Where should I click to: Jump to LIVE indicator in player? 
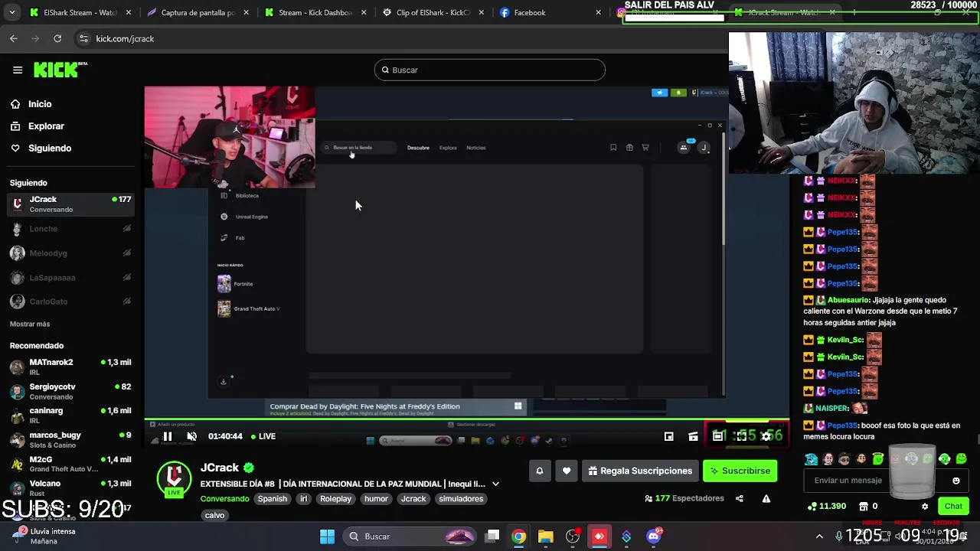click(262, 436)
